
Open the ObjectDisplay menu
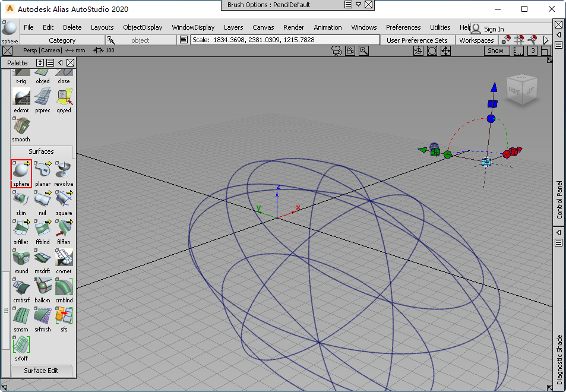tap(143, 27)
